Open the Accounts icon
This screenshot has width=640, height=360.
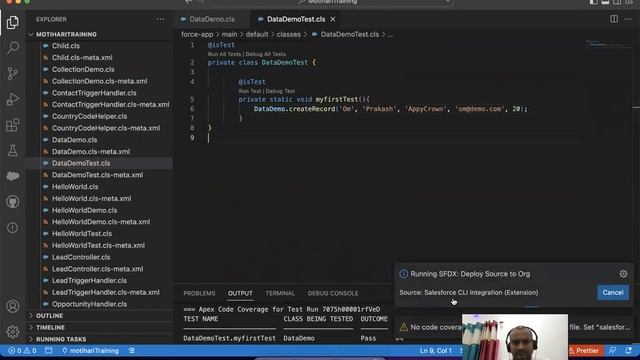[x=13, y=306]
